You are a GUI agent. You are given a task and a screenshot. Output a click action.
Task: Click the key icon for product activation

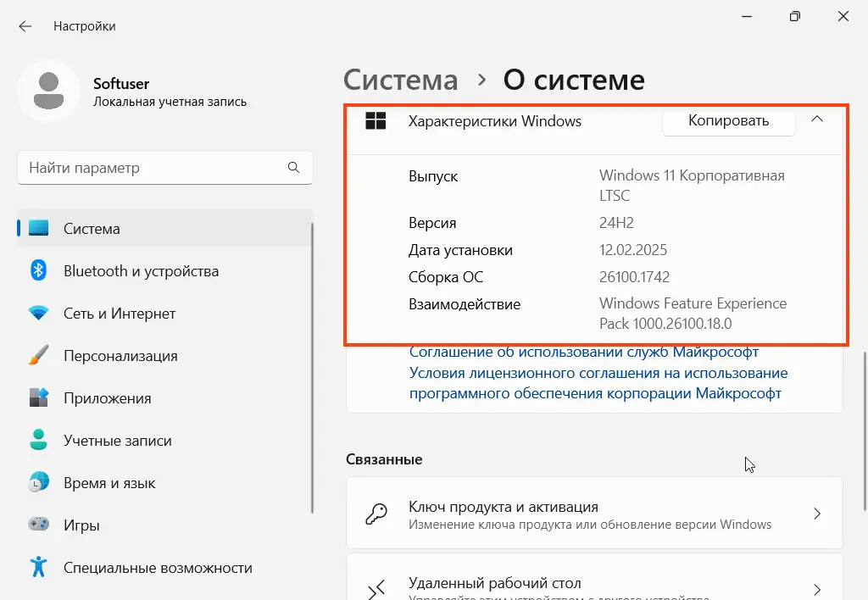point(376,514)
